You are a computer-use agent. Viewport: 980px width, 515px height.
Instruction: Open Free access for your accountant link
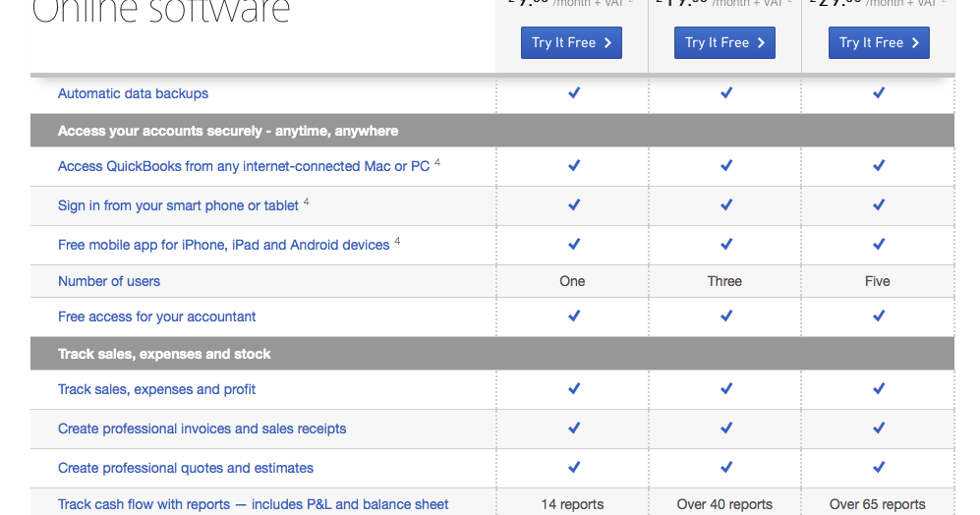pos(157,316)
